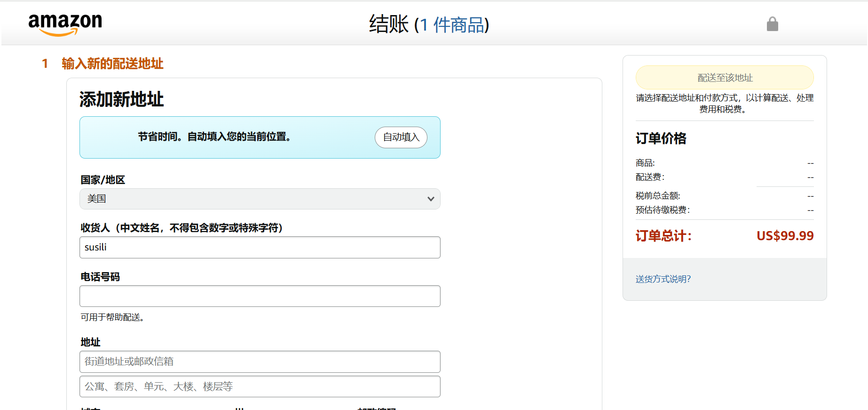Open the 送货方式说明? link
Viewport: 868px width, 410px height.
pos(663,279)
